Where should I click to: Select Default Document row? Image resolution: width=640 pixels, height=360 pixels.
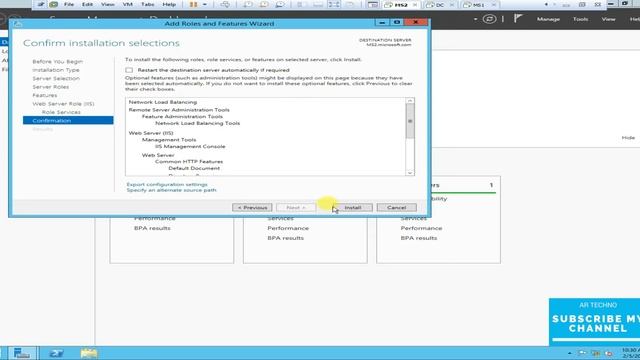tap(194, 168)
